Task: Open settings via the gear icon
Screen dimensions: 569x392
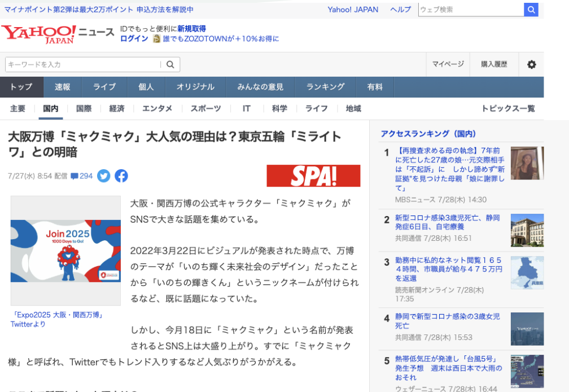Action: tap(532, 64)
